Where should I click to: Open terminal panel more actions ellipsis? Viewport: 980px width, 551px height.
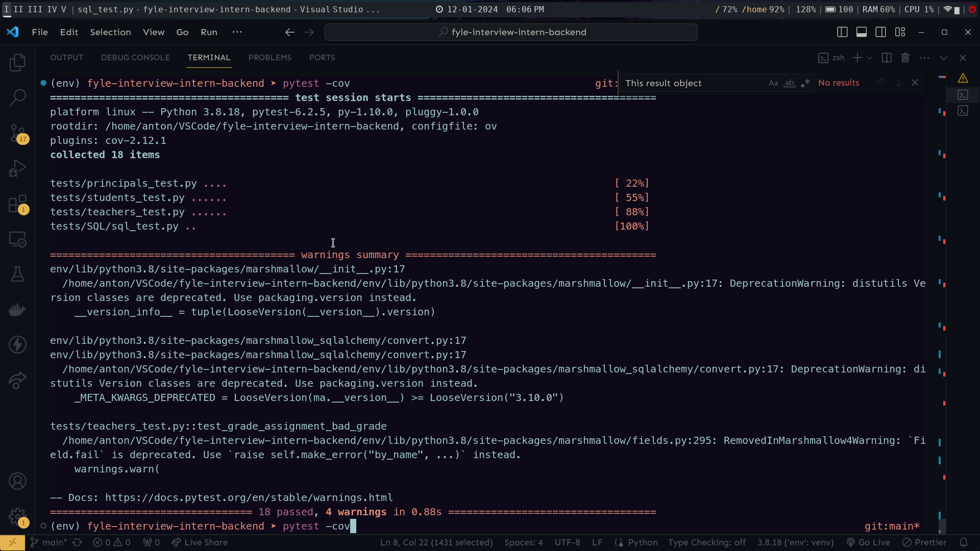[x=924, y=58]
